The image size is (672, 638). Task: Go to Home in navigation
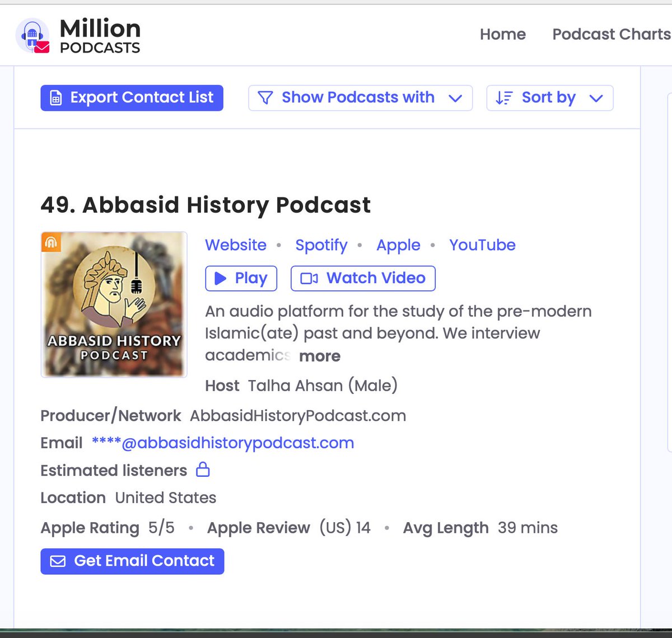tap(502, 34)
